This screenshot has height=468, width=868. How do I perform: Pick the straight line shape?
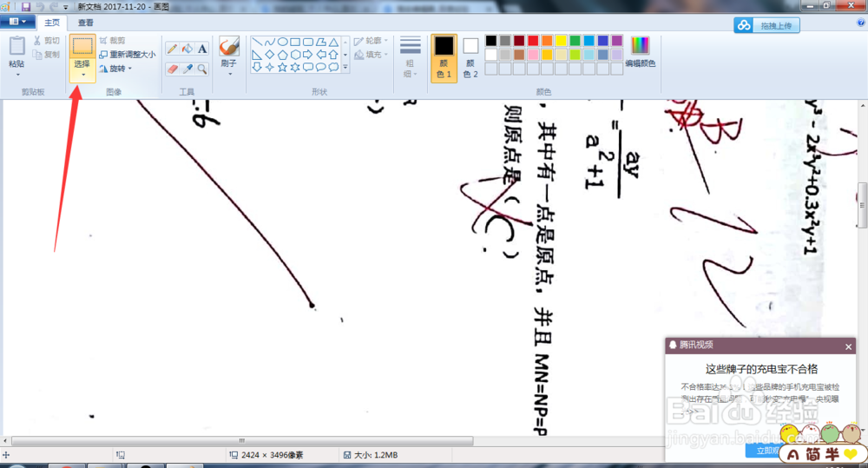click(x=257, y=42)
